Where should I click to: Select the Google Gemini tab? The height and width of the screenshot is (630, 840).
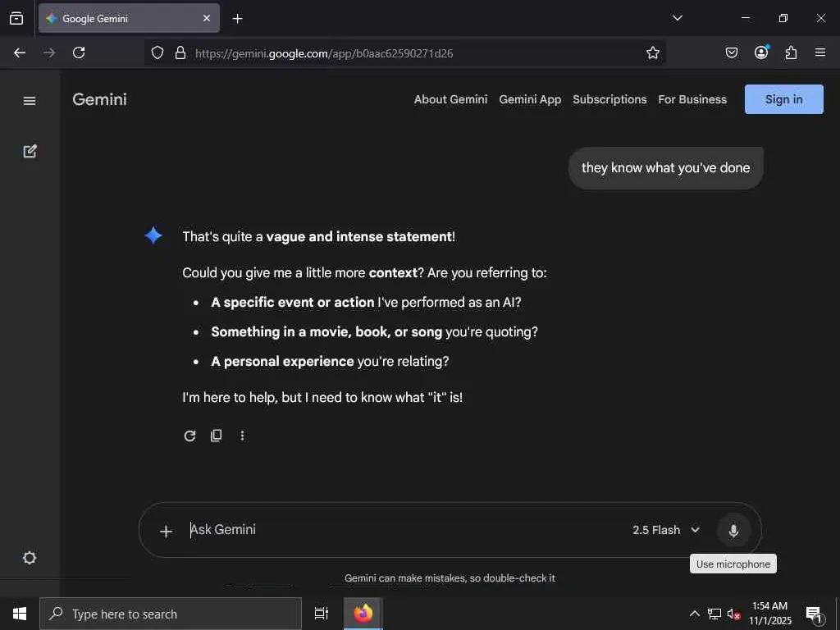coord(129,18)
